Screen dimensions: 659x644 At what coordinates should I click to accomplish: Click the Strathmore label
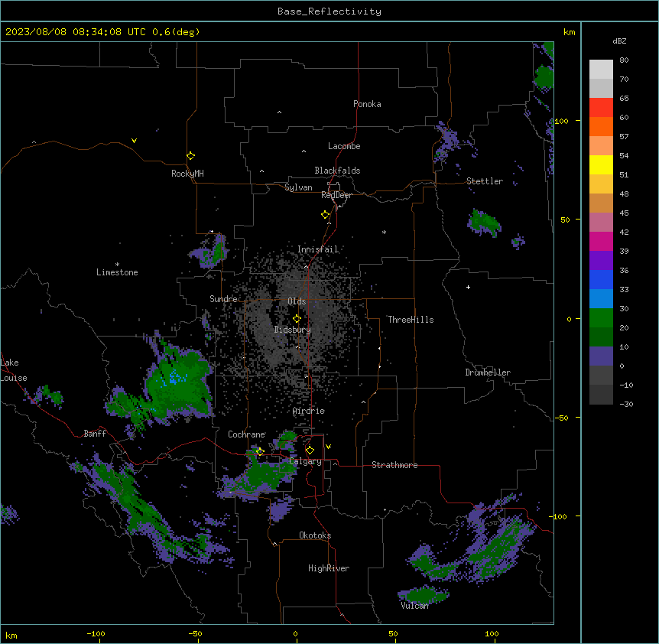(x=394, y=465)
